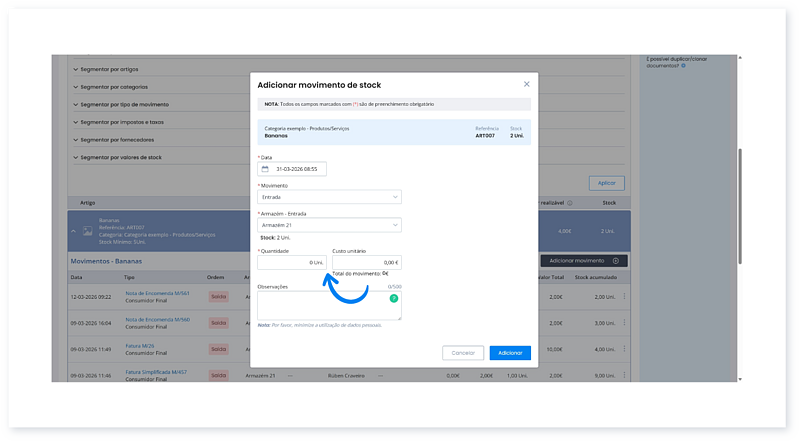The height and width of the screenshot is (442, 800).
Task: Click the Saída badge in 09-03-2026 11:49 row
Action: tap(218, 349)
